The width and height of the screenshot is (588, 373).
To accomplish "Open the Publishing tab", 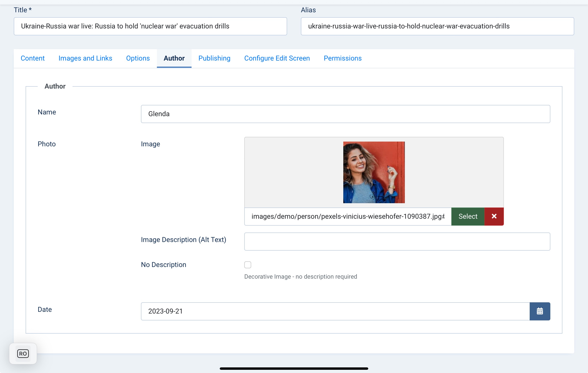I will pos(214,58).
